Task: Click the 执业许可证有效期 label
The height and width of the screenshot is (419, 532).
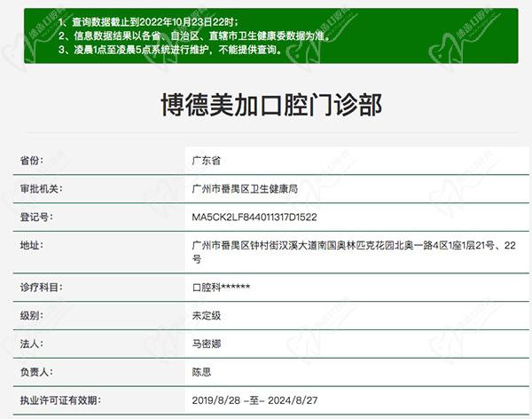Action: [60, 400]
